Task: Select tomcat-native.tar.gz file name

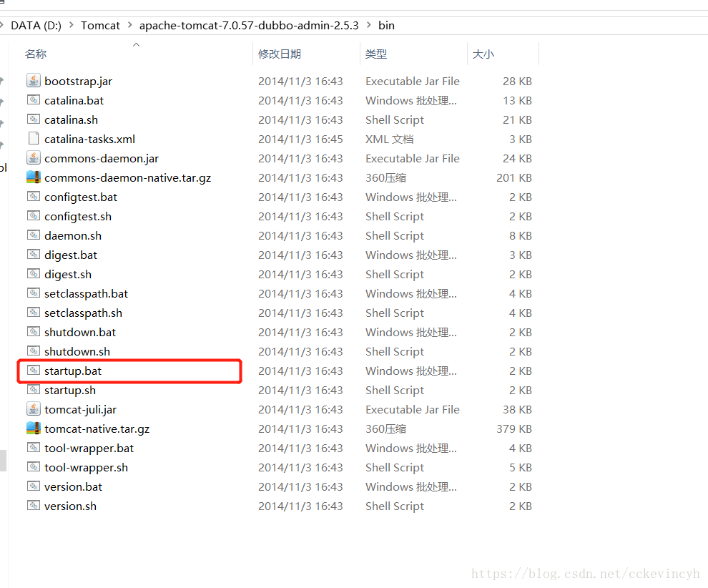Action: point(97,429)
